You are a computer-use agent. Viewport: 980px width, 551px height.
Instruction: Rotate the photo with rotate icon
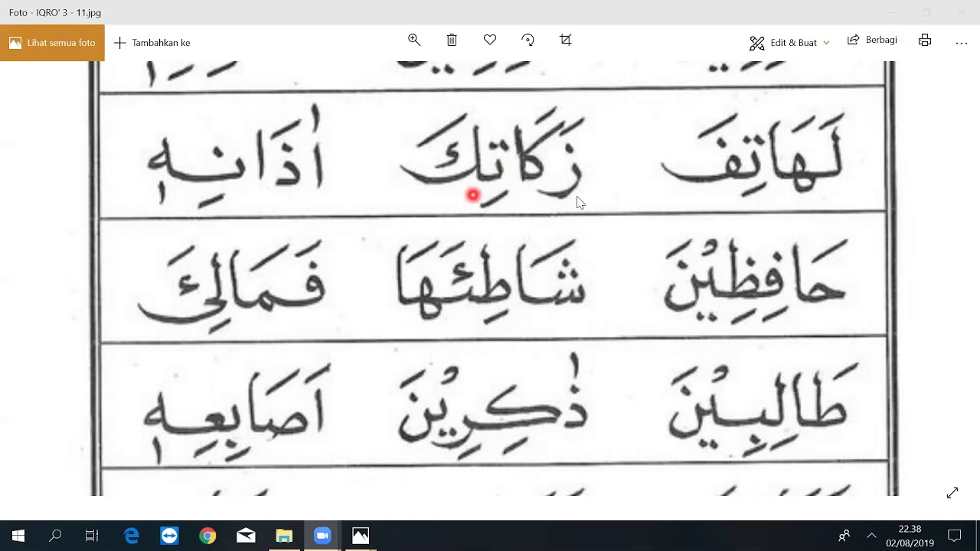[x=528, y=40]
